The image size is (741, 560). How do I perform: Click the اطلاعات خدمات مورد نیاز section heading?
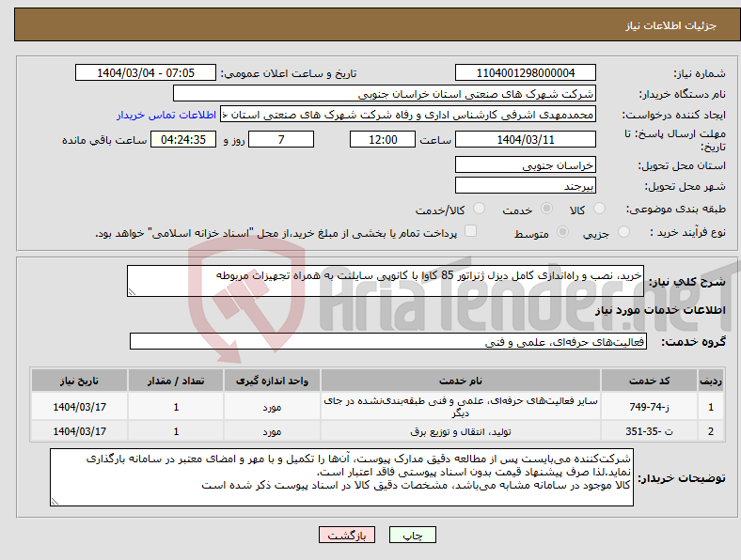click(x=660, y=310)
